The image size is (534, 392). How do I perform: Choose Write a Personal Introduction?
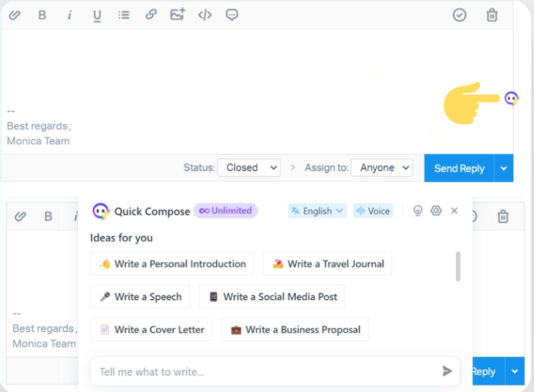point(172,264)
